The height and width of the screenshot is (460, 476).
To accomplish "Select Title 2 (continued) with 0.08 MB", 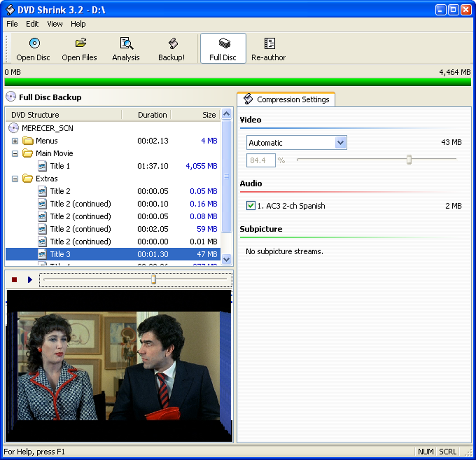I will coord(113,216).
